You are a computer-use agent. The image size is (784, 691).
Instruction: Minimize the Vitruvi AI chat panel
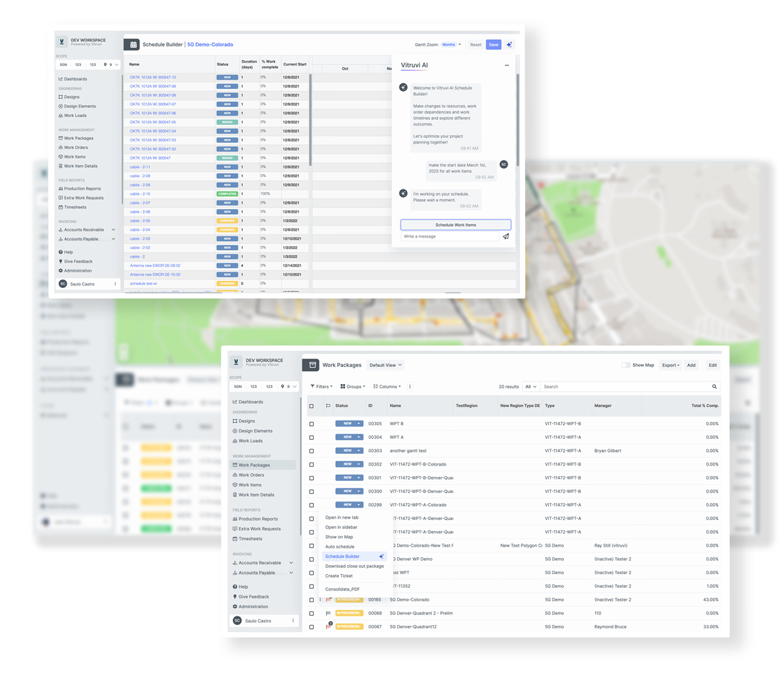[506, 65]
